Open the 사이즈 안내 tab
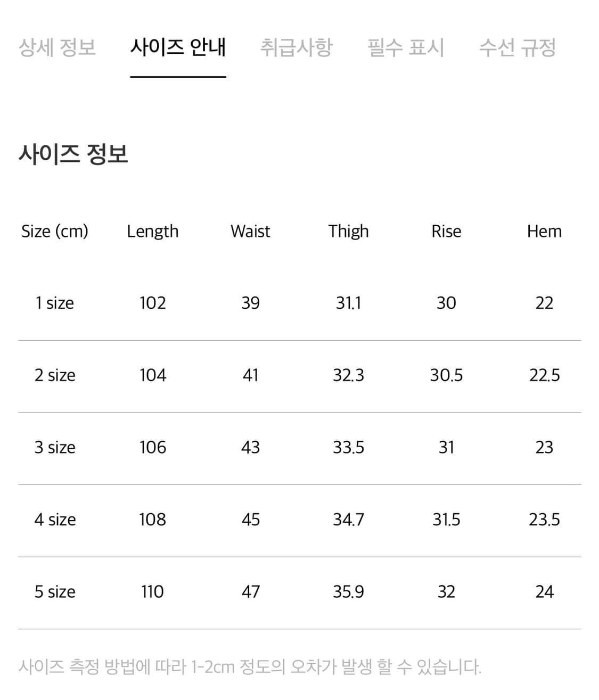599x700 pixels. pyautogui.click(x=179, y=48)
